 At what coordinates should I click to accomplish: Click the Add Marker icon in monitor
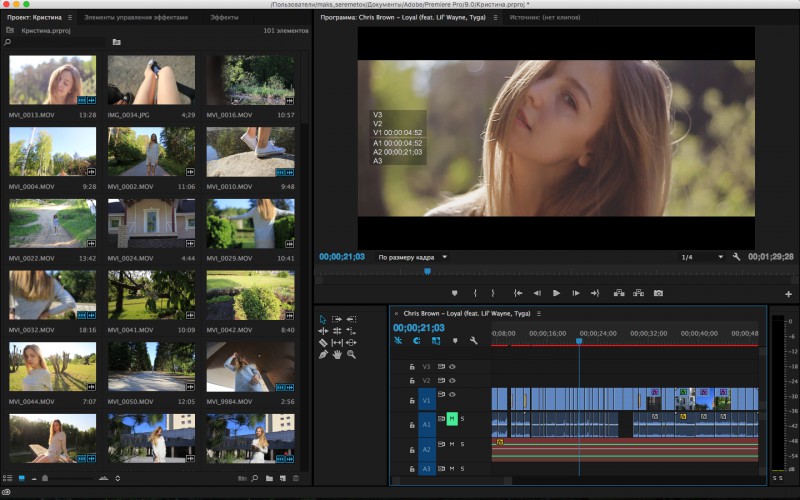(x=454, y=293)
